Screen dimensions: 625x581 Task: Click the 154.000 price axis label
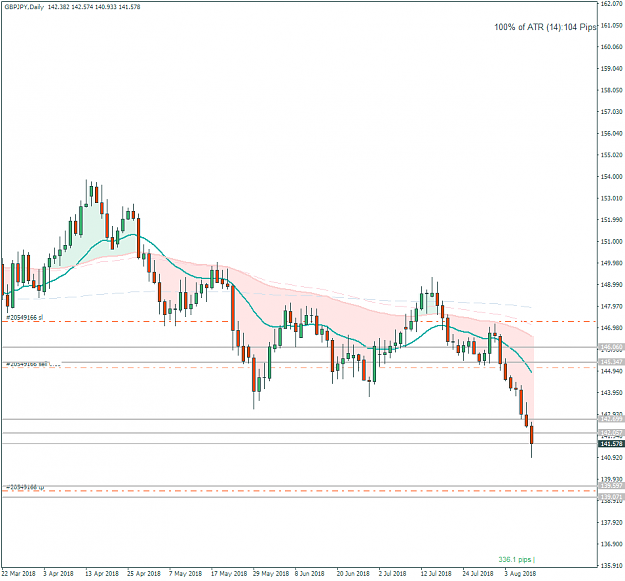point(611,177)
